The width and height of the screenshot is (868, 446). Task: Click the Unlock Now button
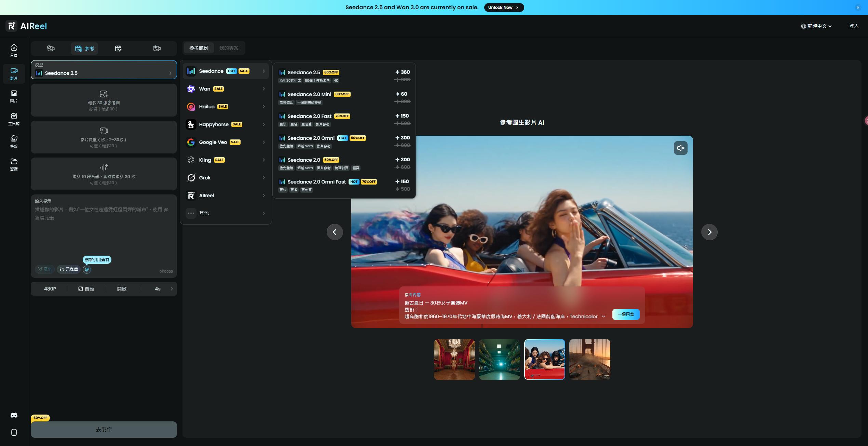504,8
